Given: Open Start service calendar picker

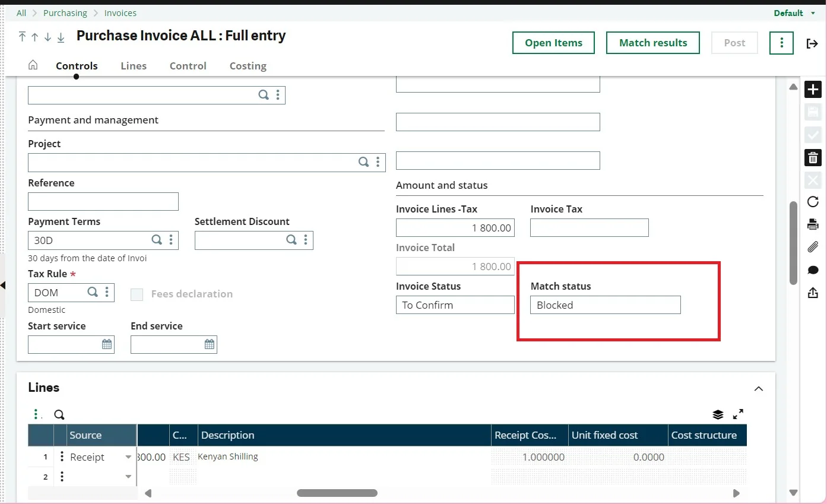Looking at the screenshot, I should [x=107, y=344].
